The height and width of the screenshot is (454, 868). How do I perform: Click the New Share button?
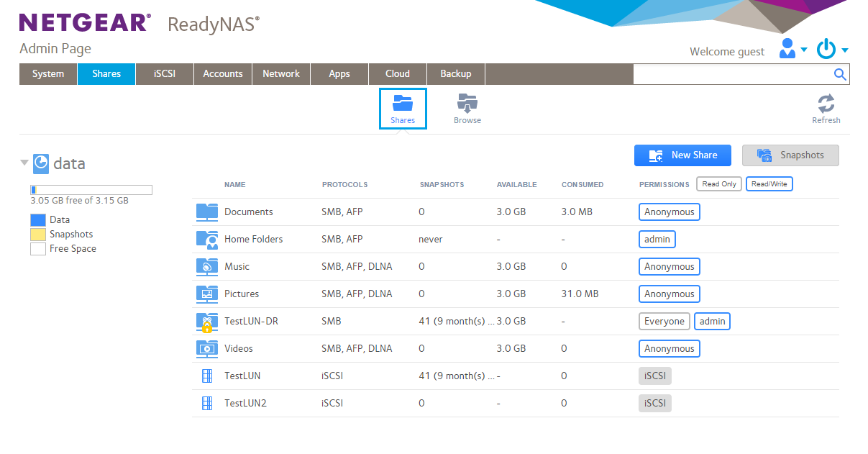(682, 155)
